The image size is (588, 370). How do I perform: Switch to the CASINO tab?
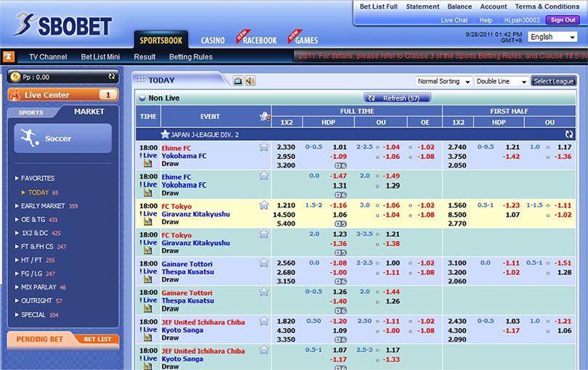point(213,40)
